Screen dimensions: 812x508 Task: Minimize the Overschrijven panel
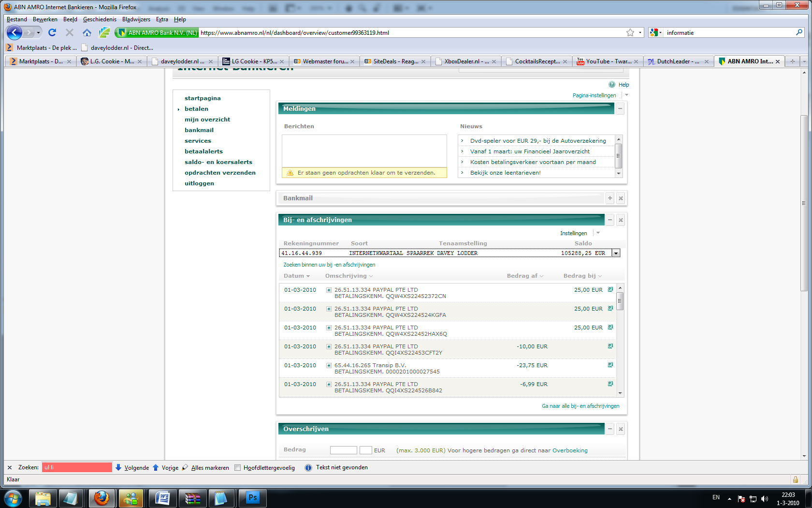click(x=610, y=429)
